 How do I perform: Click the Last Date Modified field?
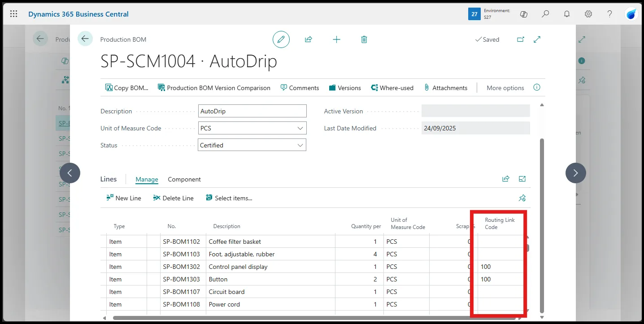pyautogui.click(x=476, y=128)
